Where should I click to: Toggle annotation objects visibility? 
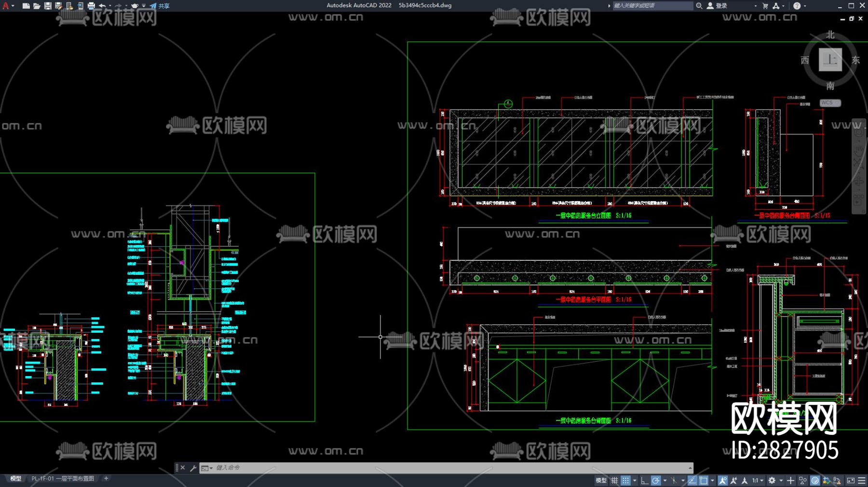722,480
